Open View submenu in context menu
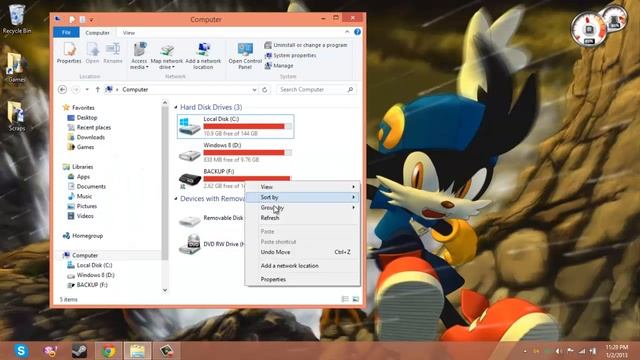Screen dimensions: 640x360 click(x=302, y=187)
